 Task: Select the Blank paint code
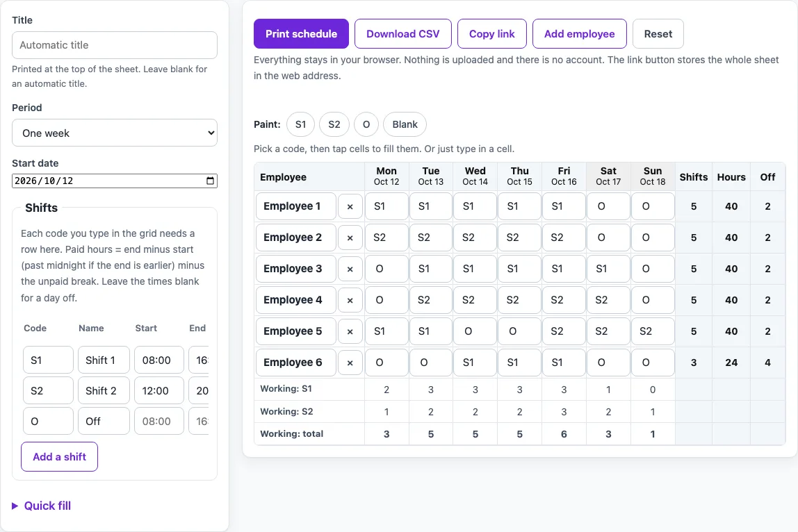405,124
